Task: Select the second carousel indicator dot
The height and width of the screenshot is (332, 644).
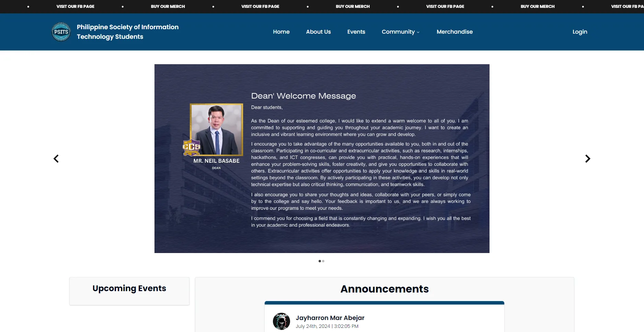Action: [x=323, y=261]
